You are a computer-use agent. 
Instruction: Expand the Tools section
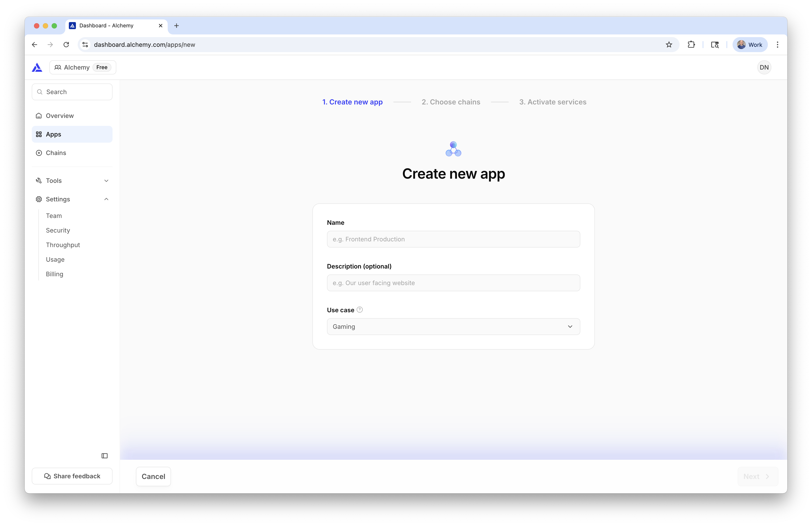tap(72, 181)
